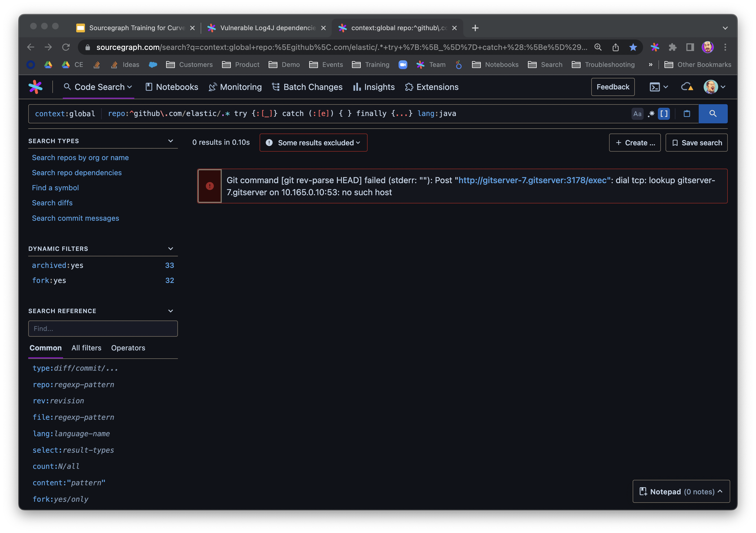Click select:result-types reference entry
The image size is (756, 533).
(x=73, y=450)
